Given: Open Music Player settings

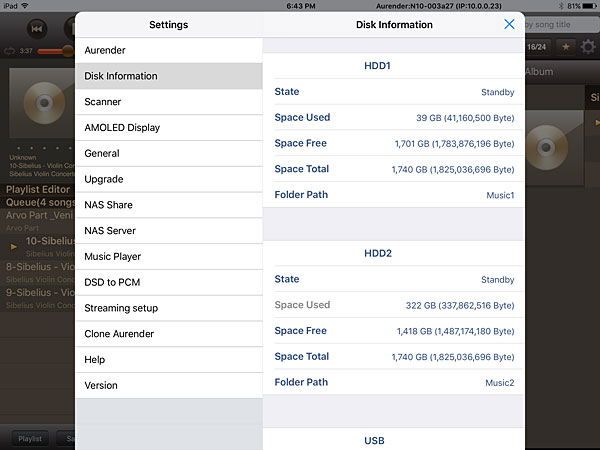Looking at the screenshot, I should 169,256.
